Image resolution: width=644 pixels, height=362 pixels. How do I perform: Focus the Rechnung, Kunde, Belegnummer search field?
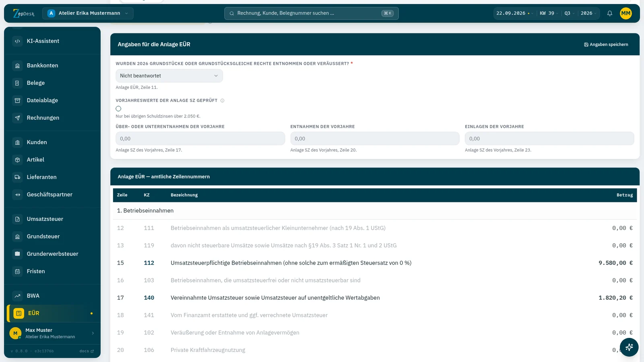pyautogui.click(x=312, y=13)
